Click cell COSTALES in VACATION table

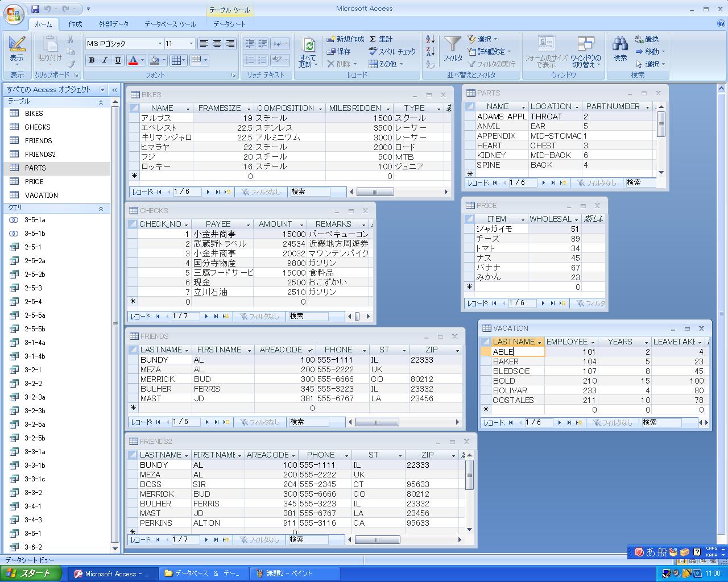tap(518, 400)
